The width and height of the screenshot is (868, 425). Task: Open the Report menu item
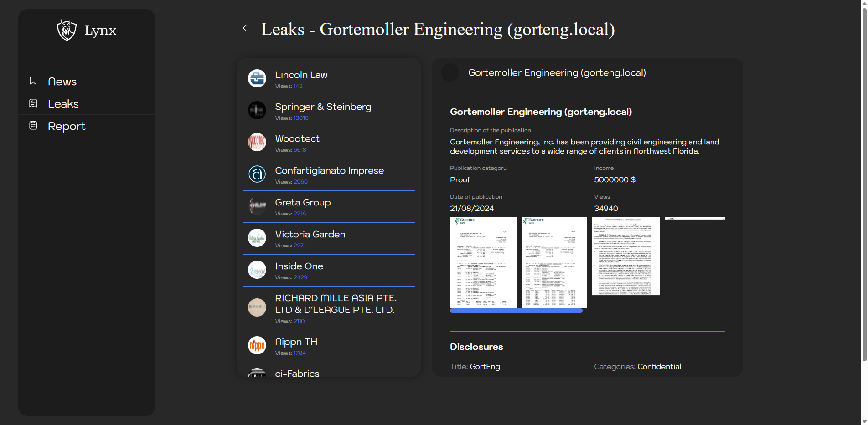tap(67, 126)
